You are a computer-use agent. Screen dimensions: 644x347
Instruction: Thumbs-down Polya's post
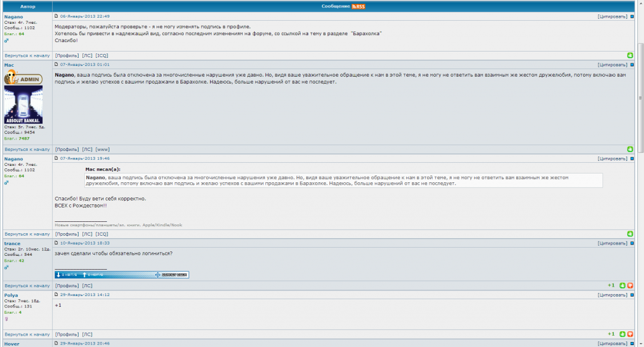630,334
